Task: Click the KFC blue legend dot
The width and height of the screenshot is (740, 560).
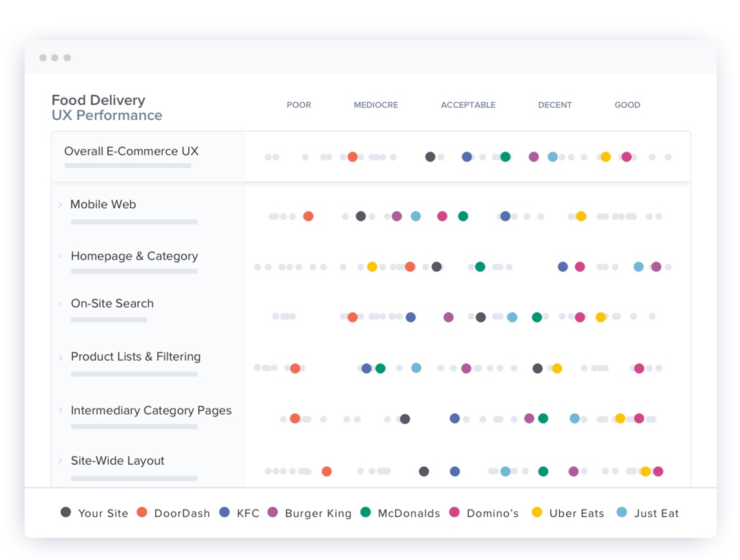Action: (x=225, y=512)
